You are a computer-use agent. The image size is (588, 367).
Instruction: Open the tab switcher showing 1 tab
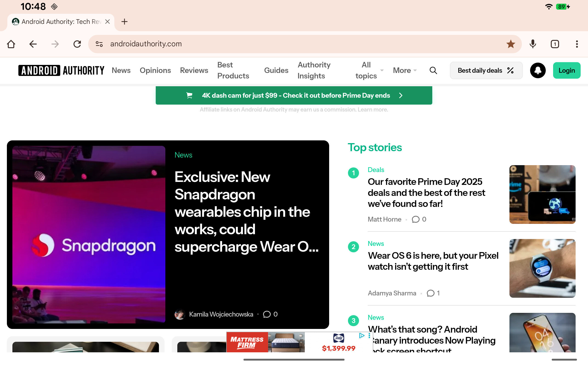click(555, 44)
